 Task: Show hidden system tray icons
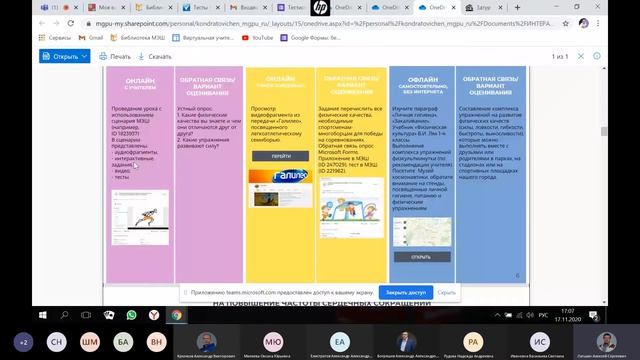pyautogui.click(x=497, y=315)
